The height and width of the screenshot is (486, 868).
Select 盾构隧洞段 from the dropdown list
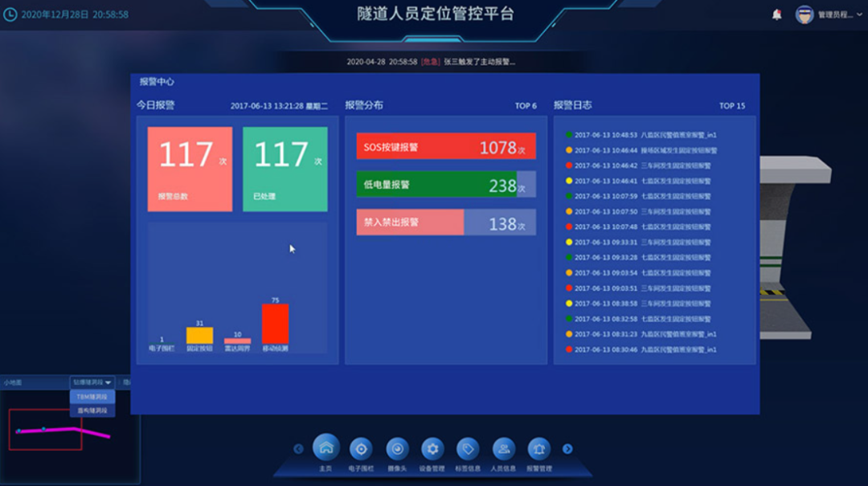tap(92, 410)
